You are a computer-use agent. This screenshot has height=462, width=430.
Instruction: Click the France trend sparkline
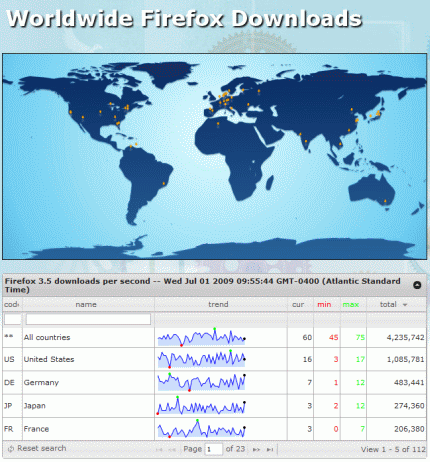(201, 429)
